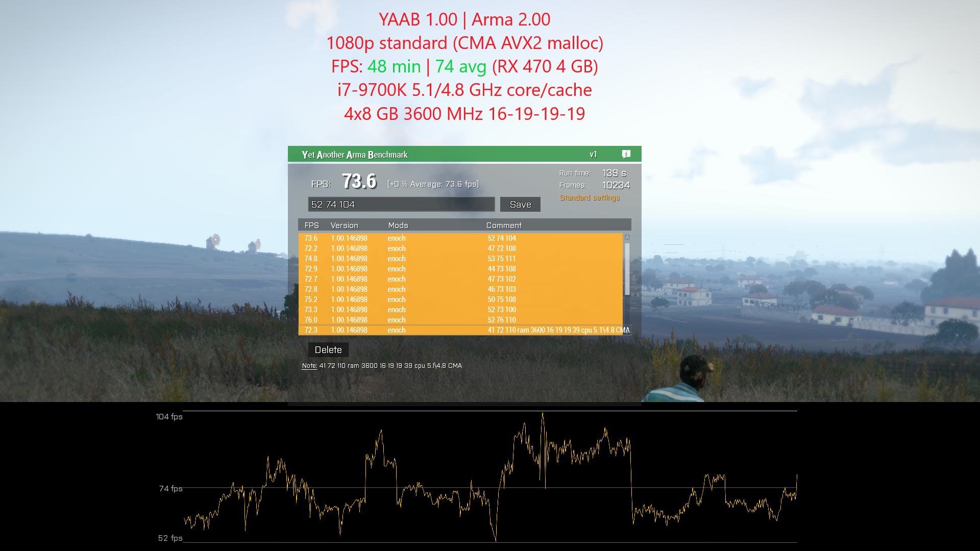Sort results by FPS column header
Image resolution: width=980 pixels, height=551 pixels.
pos(311,226)
